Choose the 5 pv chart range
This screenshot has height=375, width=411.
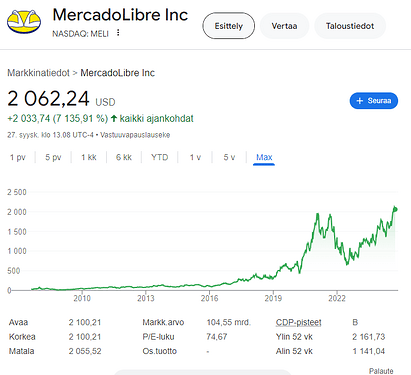point(53,157)
